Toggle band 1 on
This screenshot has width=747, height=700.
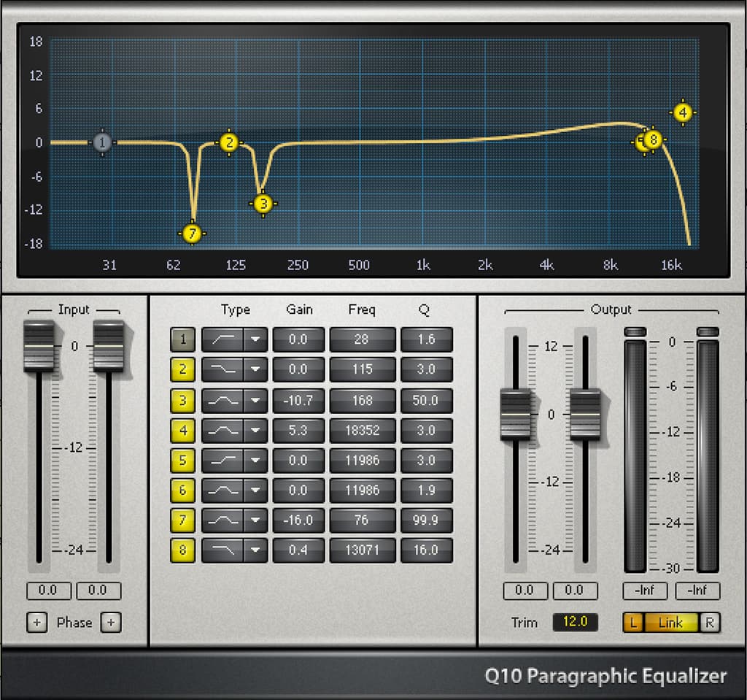(182, 339)
